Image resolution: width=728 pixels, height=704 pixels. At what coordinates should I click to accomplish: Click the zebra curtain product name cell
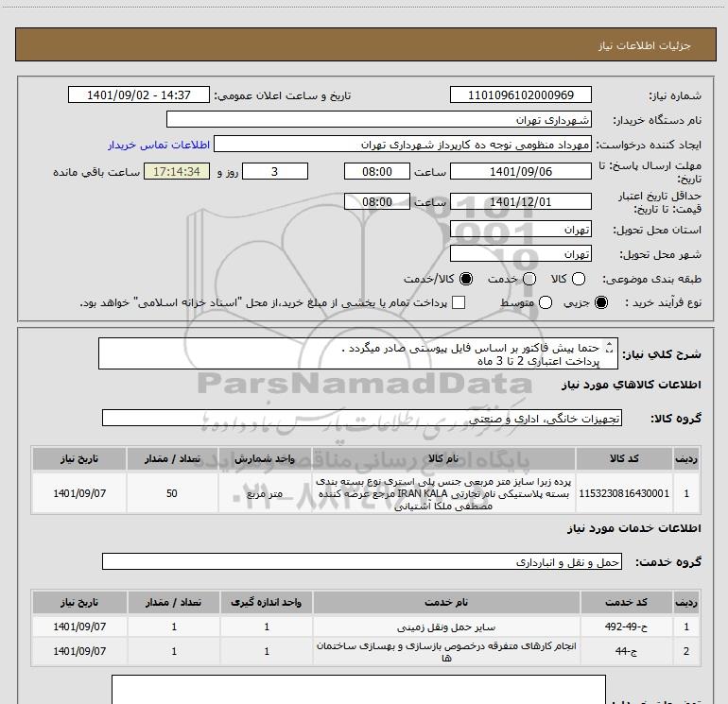point(442,493)
